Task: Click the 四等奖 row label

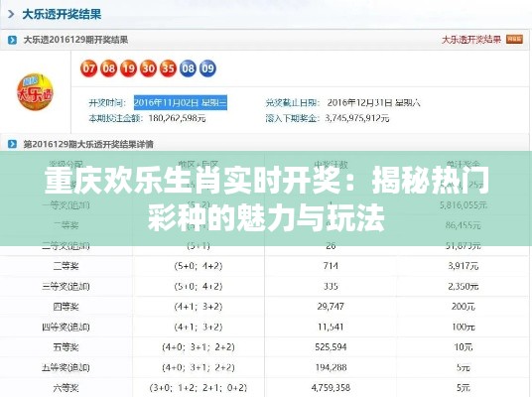Action: 66,307
